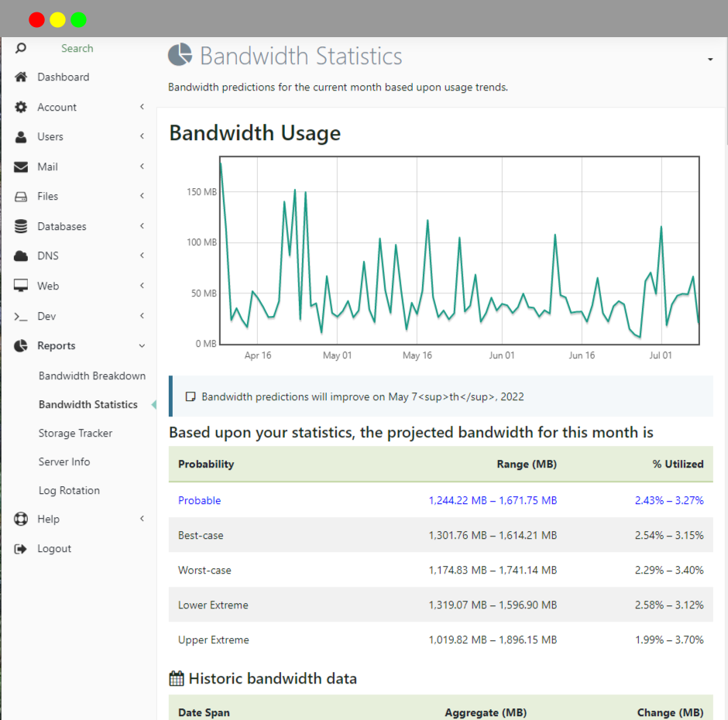Screen dimensions: 728x720
Task: Click the Mail envelope icon
Action: pyautogui.click(x=21, y=166)
